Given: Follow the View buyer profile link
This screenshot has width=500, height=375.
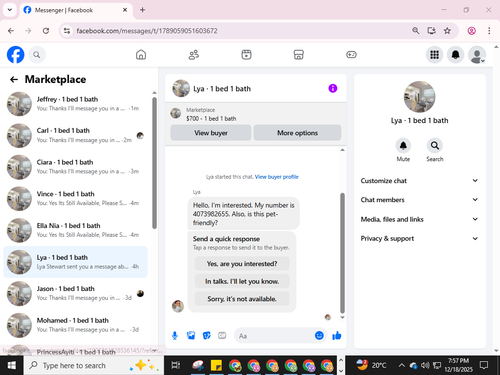Looking at the screenshot, I should click(277, 177).
